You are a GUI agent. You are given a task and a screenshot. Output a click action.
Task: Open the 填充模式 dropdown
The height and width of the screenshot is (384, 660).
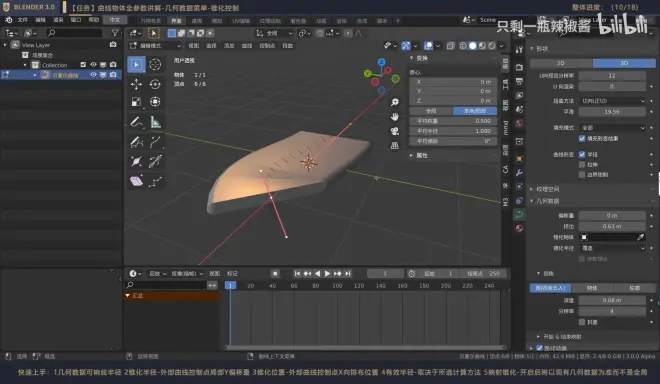coord(612,127)
